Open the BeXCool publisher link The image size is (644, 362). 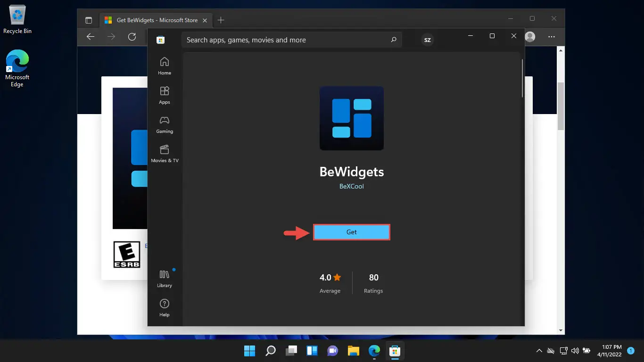352,186
